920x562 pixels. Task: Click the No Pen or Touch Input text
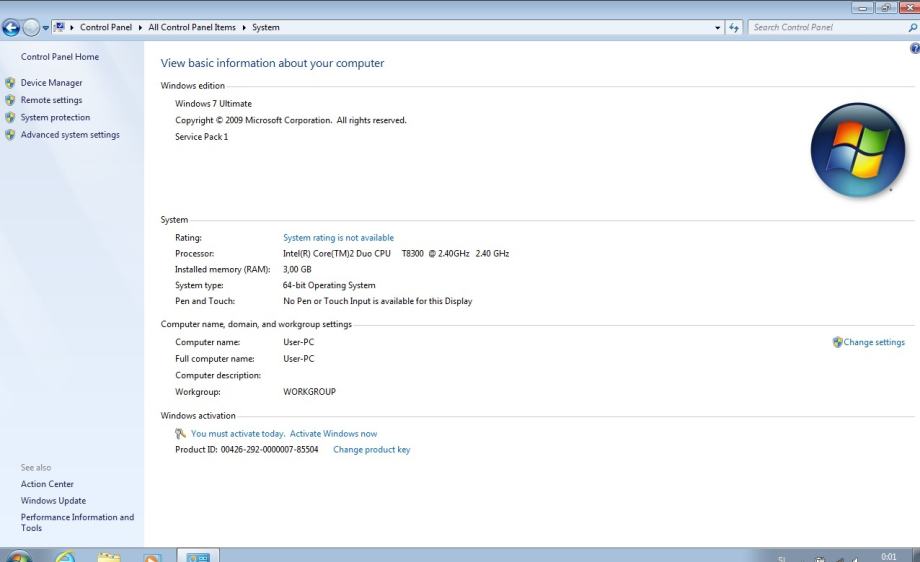pyautogui.click(x=377, y=301)
